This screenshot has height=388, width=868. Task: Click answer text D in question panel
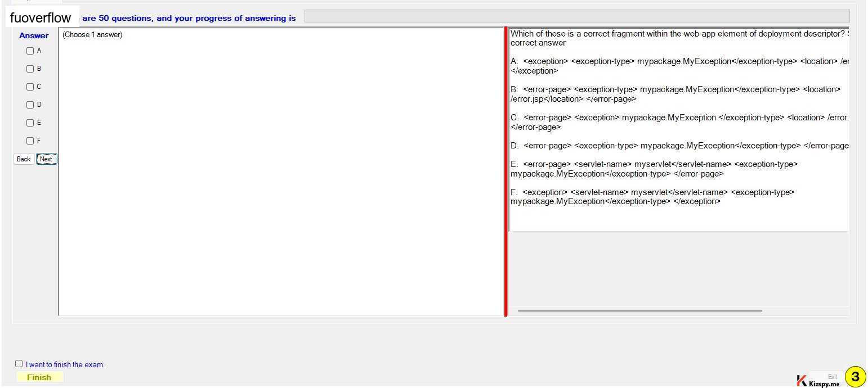click(x=679, y=146)
